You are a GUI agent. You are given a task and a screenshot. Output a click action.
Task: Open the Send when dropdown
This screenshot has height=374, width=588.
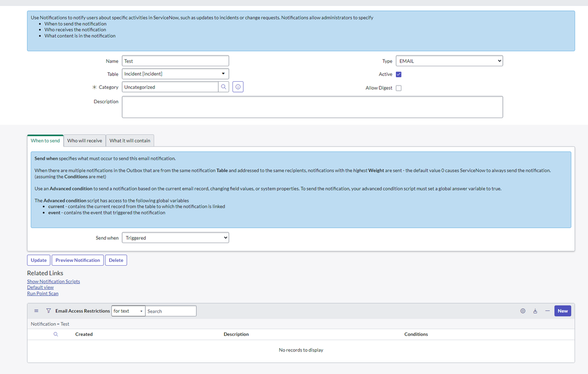click(x=175, y=238)
